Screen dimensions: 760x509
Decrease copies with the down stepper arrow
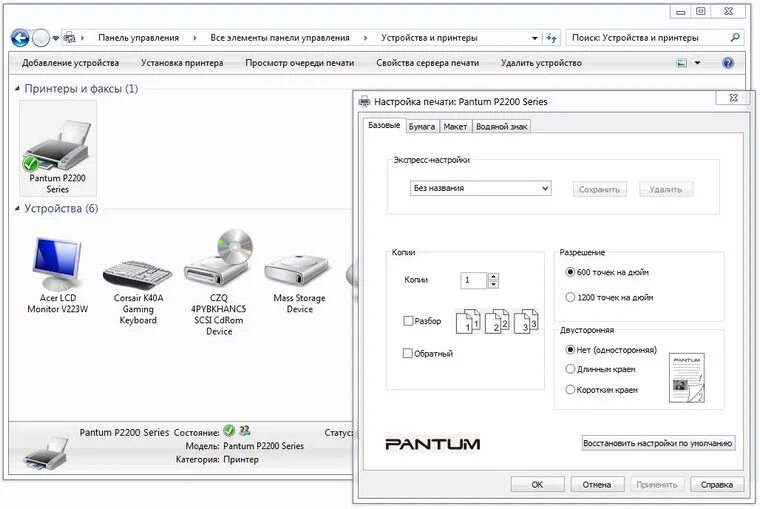tap(493, 284)
